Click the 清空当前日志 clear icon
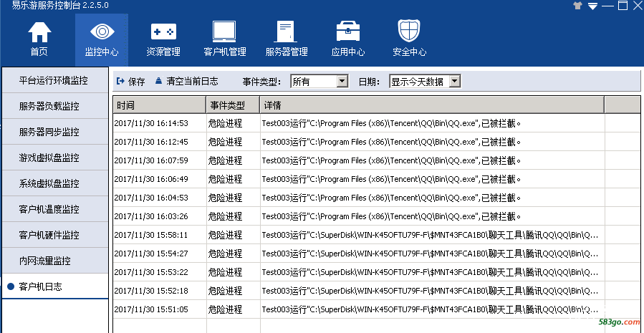The height and width of the screenshot is (333, 644). coord(159,81)
